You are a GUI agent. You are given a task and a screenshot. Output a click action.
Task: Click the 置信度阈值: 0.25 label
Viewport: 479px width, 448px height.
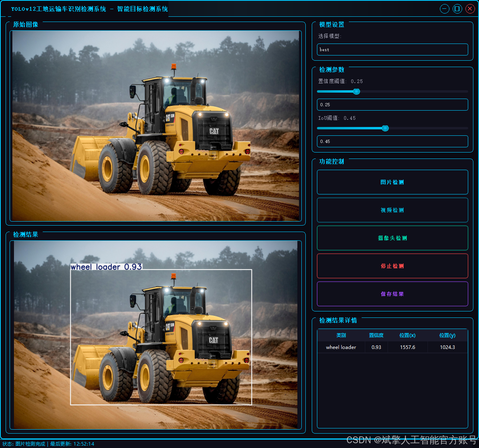(x=340, y=81)
